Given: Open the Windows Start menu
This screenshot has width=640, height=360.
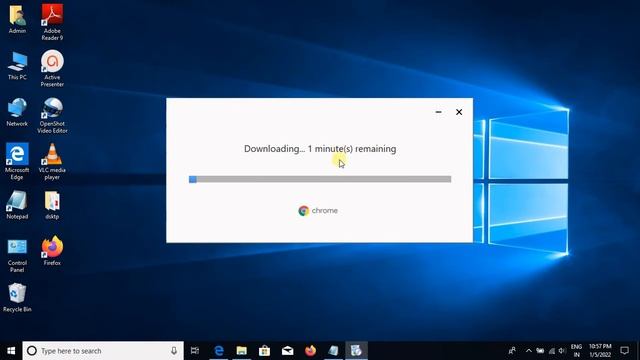Looking at the screenshot, I should point(11,351).
